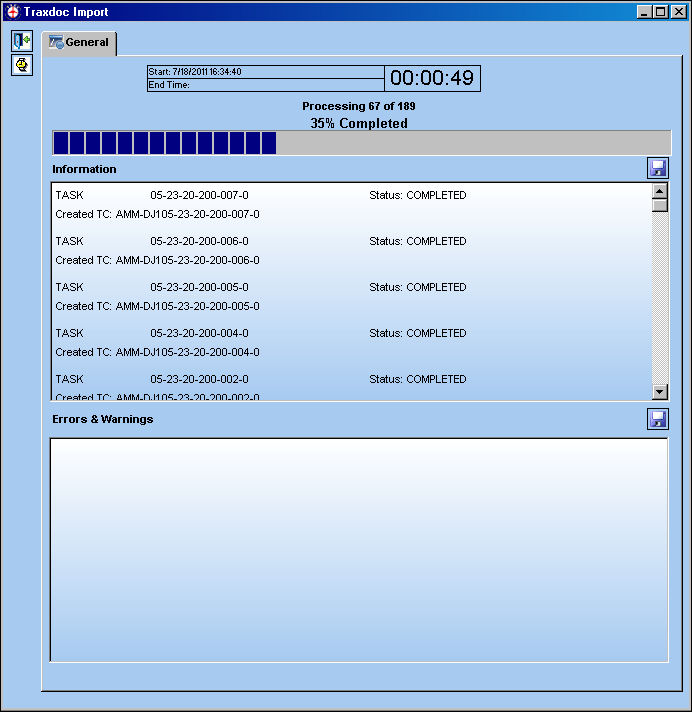Click the Errors & Warnings heading
Screen dimensions: 692x712
tap(103, 419)
